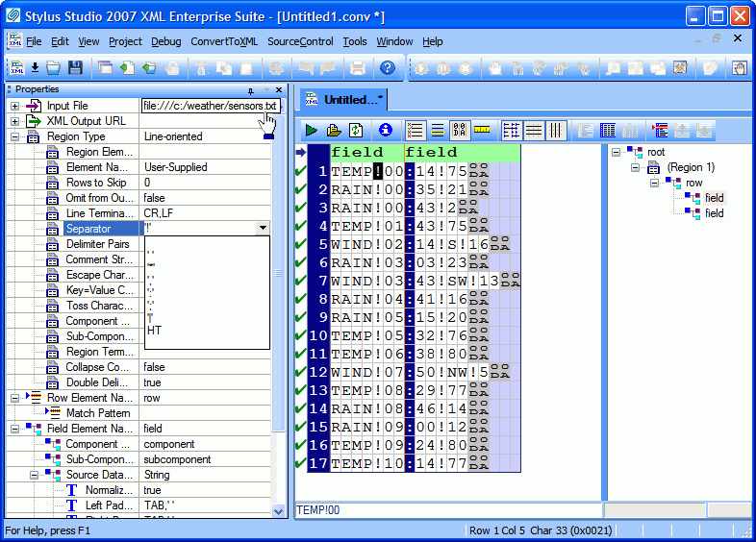
Task: Open the Tools menu
Action: (x=355, y=42)
